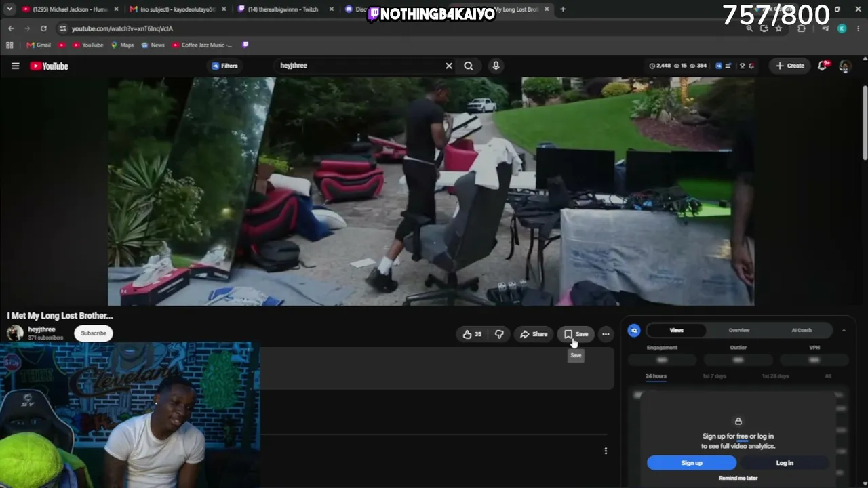The image size is (868, 488).
Task: Select the 24 hours range
Action: click(x=656, y=376)
